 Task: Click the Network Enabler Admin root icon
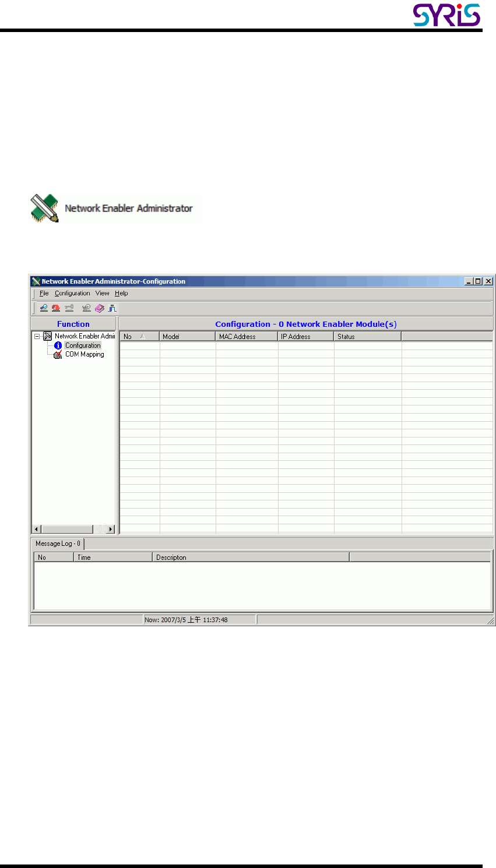(47, 336)
